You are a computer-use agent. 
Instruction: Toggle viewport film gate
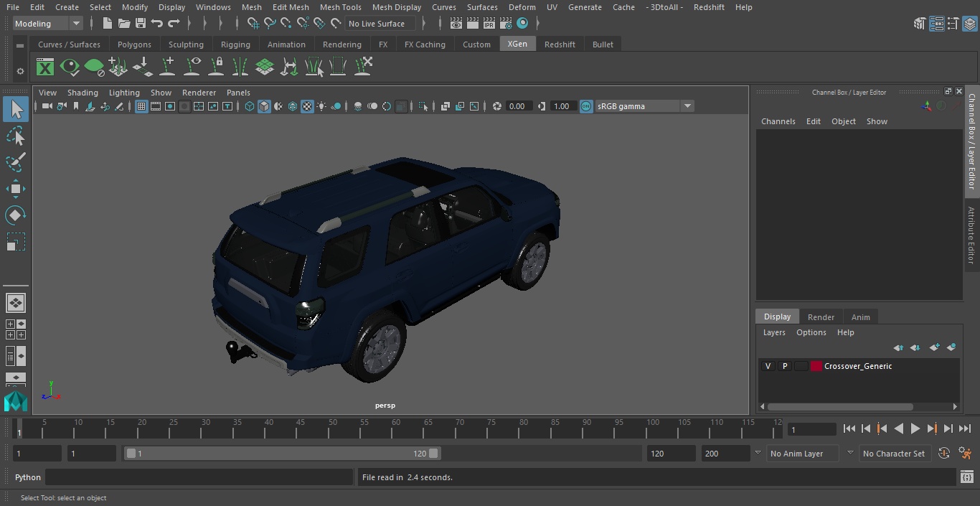(156, 106)
